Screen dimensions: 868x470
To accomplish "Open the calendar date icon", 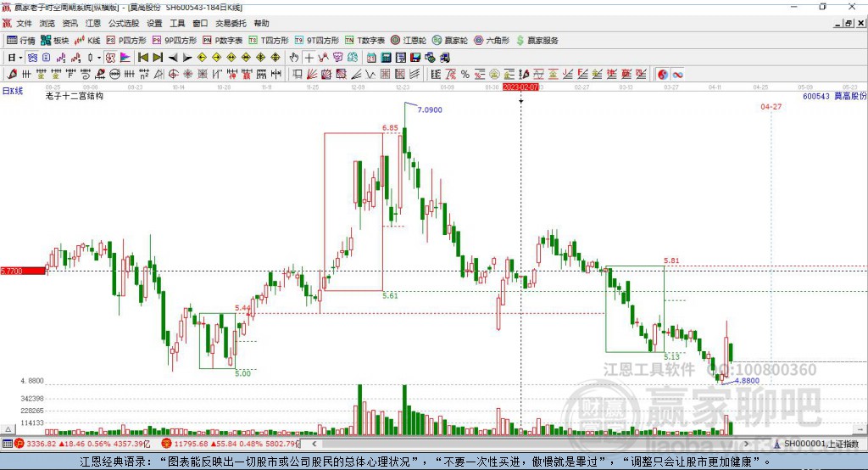I will (371, 58).
